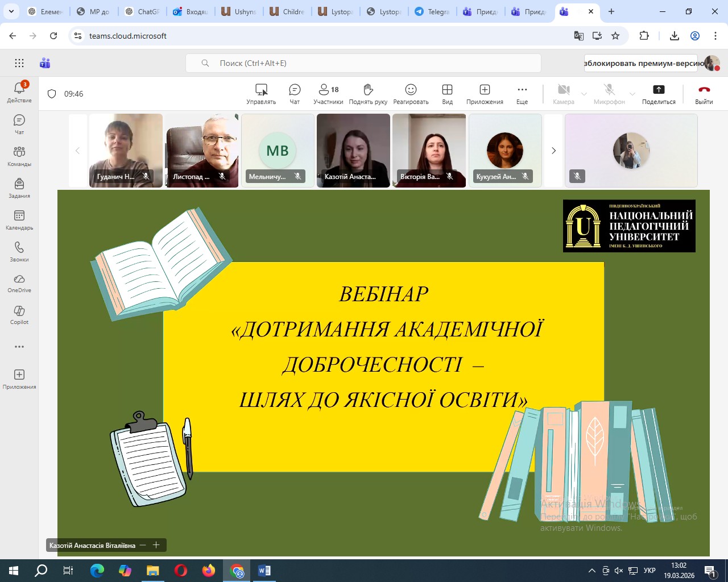Open the Participants list showing 18
Viewport: 728px width, 582px height.
tap(328, 94)
